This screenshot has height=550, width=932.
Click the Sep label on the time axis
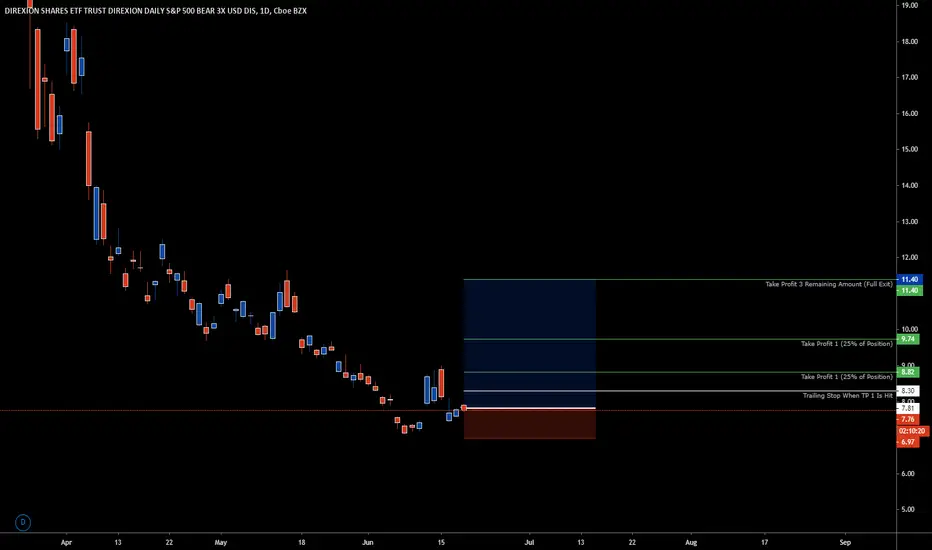pos(845,542)
